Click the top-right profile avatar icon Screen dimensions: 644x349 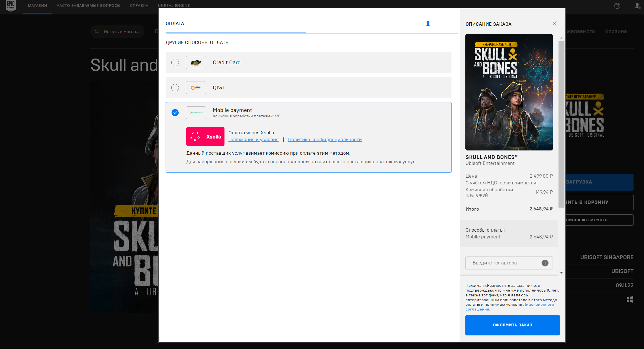637,6
